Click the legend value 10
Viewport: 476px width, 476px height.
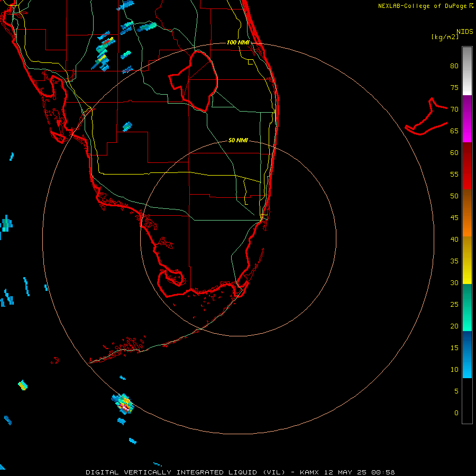454,370
